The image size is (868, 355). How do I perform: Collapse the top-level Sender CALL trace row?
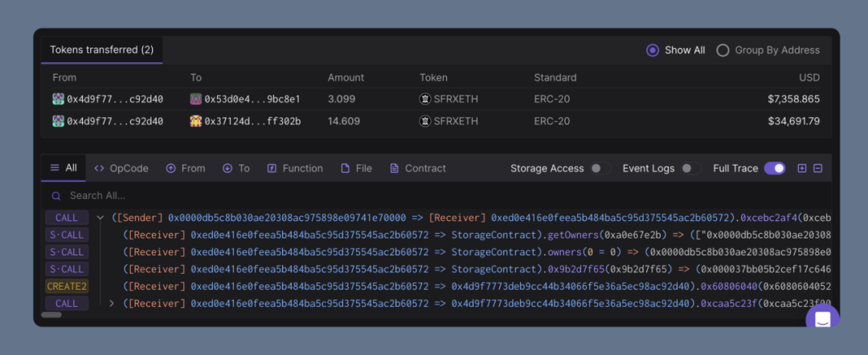(100, 218)
